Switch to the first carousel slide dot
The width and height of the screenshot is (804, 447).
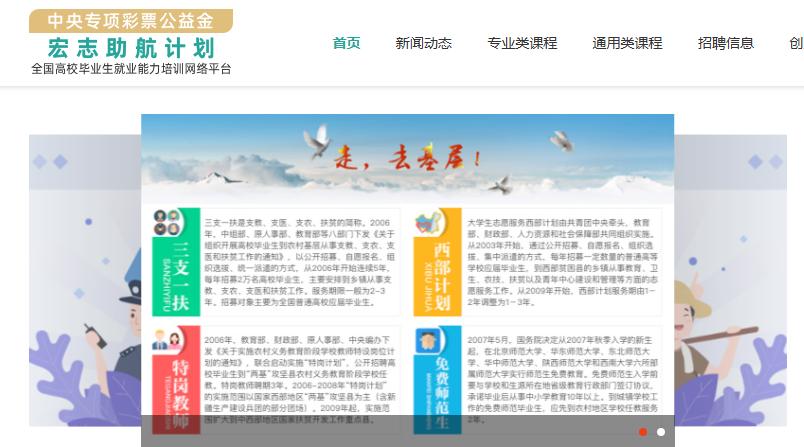642,431
